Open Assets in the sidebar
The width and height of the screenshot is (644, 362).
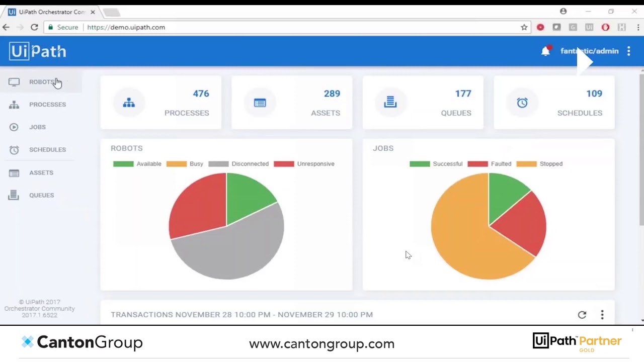coord(41,172)
